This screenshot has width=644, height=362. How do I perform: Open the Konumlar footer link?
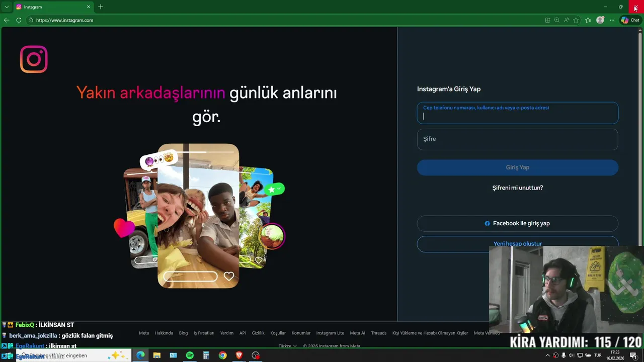pos(301,333)
